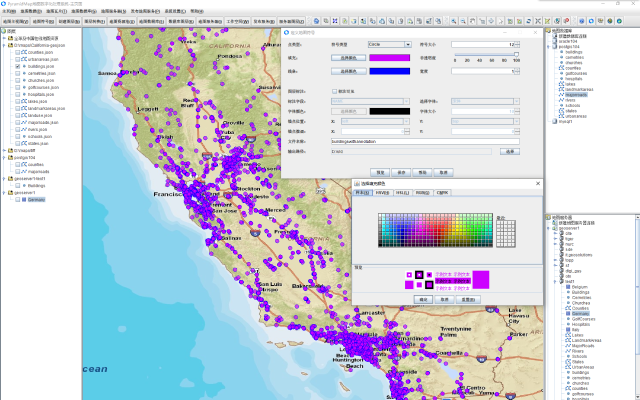The height and width of the screenshot is (400, 640).
Task: Click the reset button in color chooser
Action: (x=468, y=300)
